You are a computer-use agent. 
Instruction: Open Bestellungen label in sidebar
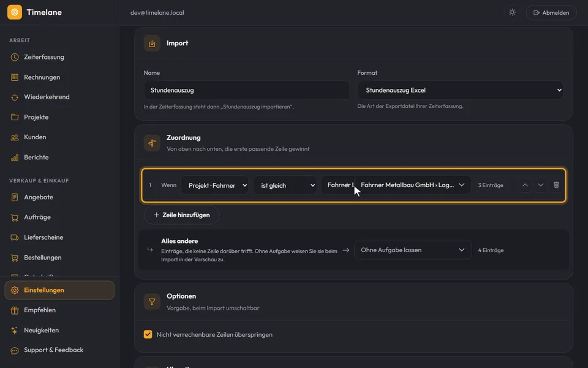pos(43,258)
